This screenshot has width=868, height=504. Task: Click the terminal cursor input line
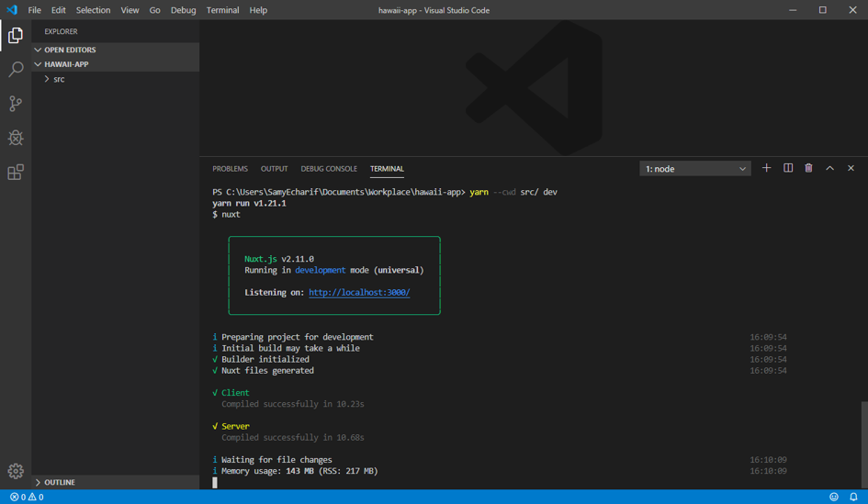pyautogui.click(x=215, y=482)
